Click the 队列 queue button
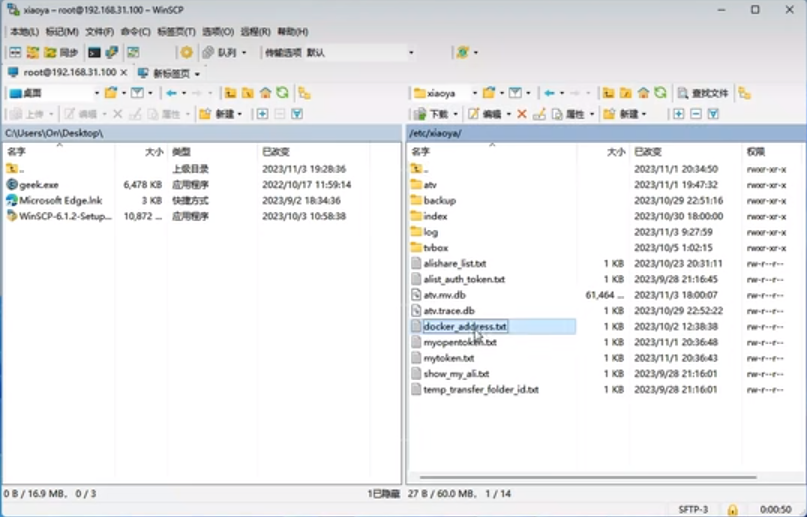 coord(220,52)
